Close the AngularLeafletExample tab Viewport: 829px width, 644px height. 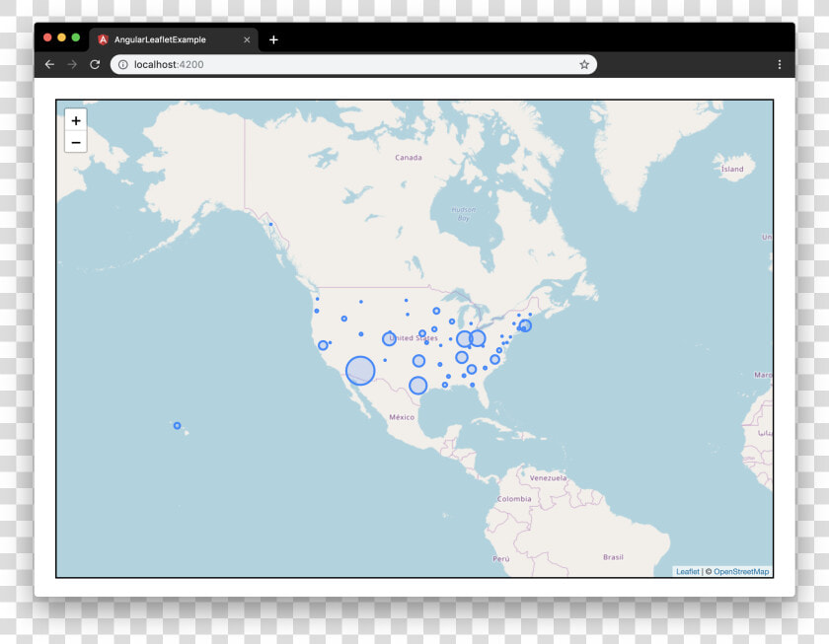[x=247, y=39]
